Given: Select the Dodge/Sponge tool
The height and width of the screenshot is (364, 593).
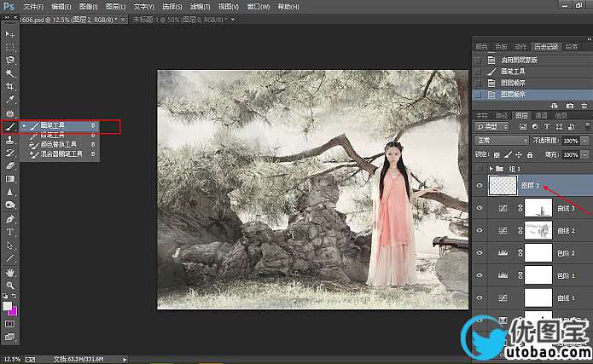Looking at the screenshot, I should coord(10,205).
